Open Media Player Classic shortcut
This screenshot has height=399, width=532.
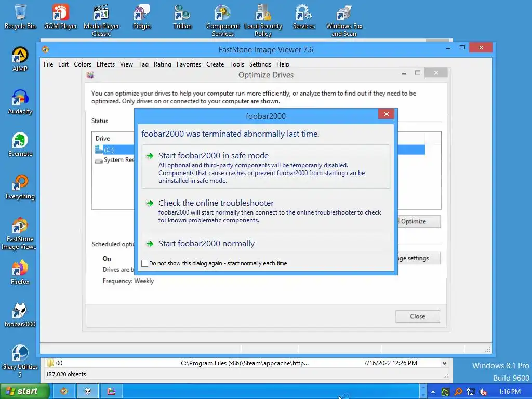[101, 20]
